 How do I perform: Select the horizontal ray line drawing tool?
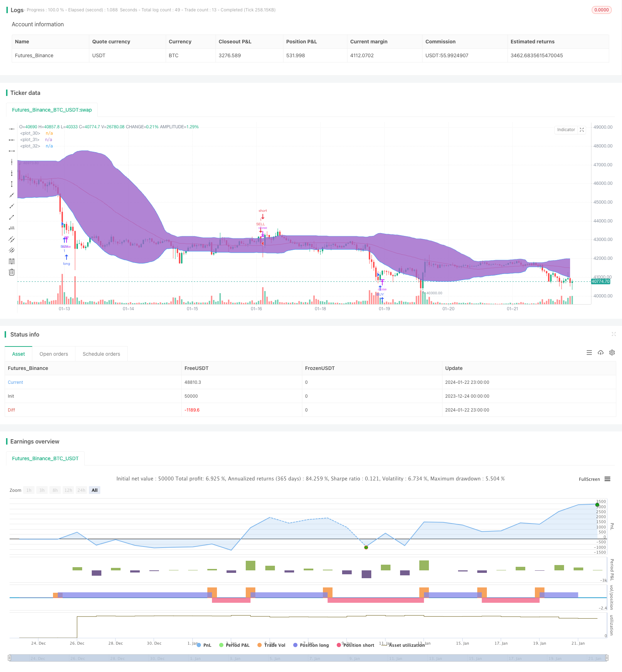(x=12, y=140)
